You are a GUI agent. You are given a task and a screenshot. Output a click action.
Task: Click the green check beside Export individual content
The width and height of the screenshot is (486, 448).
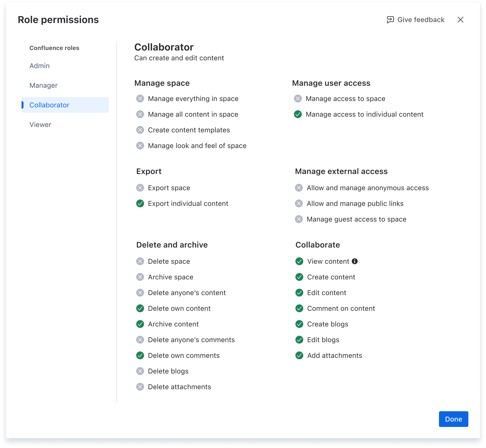coord(140,203)
